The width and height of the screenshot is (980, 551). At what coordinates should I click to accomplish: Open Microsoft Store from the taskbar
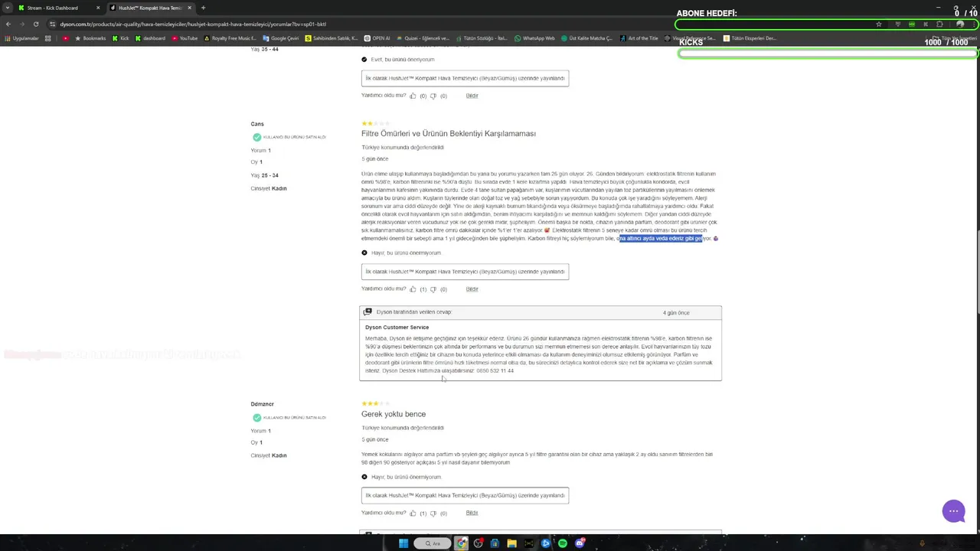click(x=495, y=543)
